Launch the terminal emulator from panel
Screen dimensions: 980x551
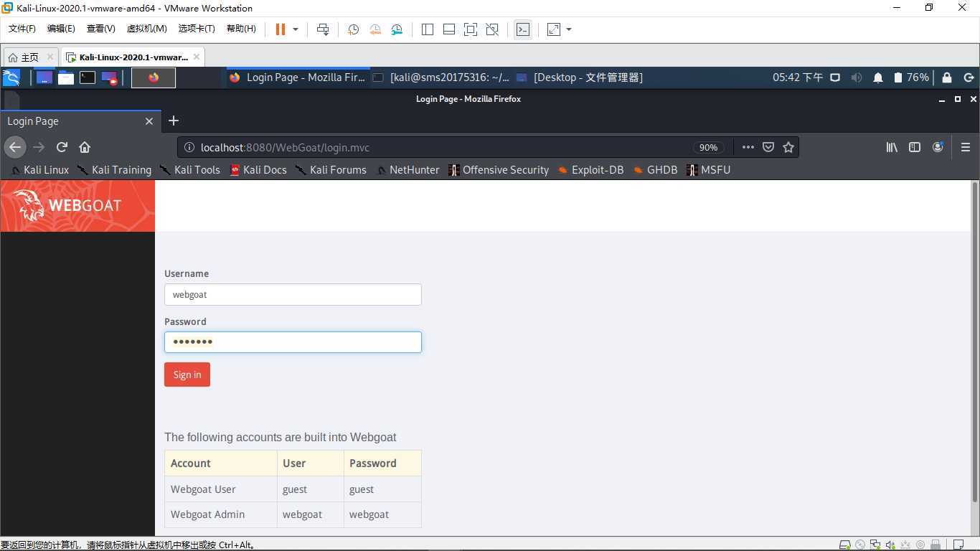[88, 77]
